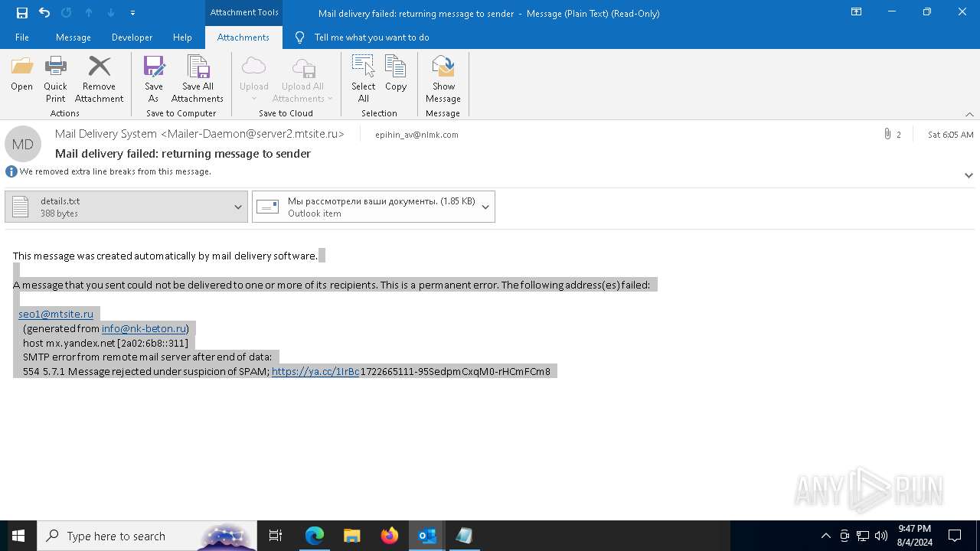Go to previous item with up arrow
This screenshot has width=980, height=551.
coord(89,13)
